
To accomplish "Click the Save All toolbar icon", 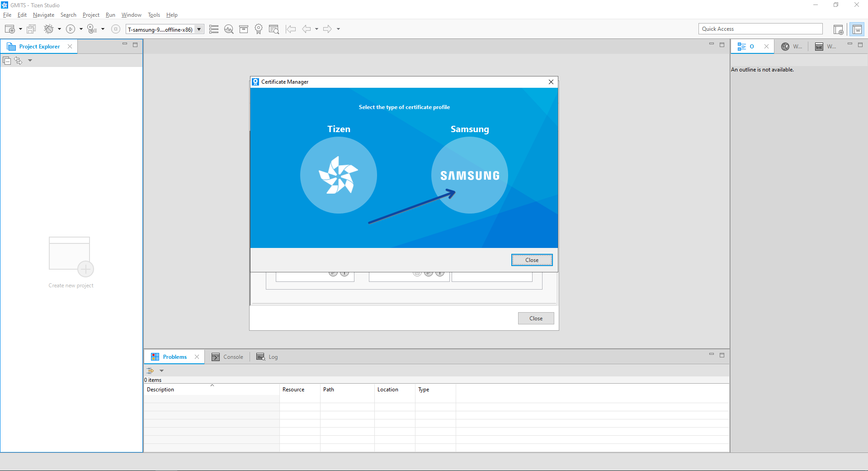I will (x=31, y=29).
